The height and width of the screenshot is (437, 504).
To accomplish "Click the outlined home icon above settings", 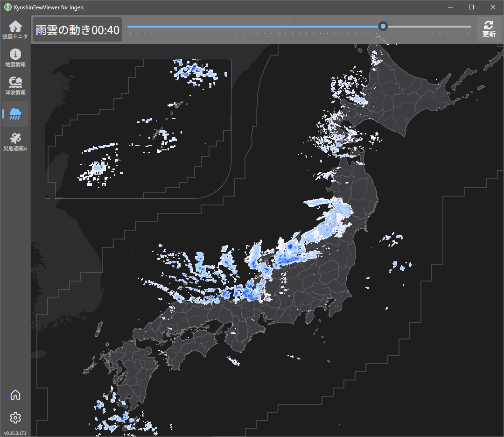I will (15, 395).
